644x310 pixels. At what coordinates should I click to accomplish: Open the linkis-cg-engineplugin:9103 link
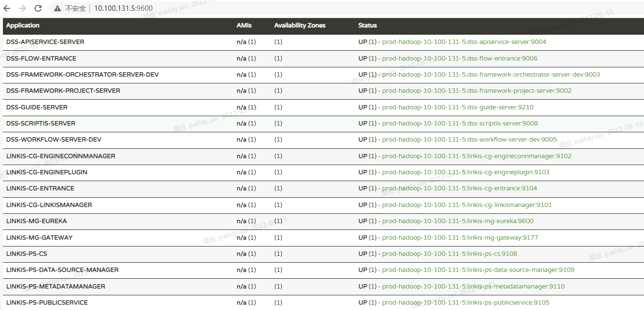point(466,172)
